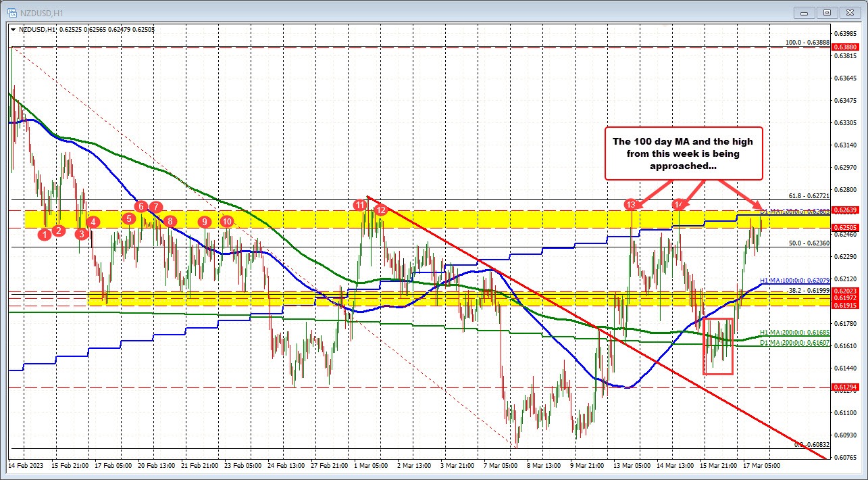Select the '0.0 - 0.60832' Fibonacci label
The image size is (868, 480).
point(811,444)
